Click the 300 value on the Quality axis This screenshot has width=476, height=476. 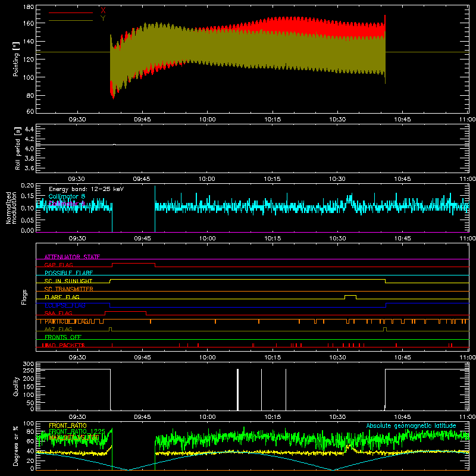[29, 364]
